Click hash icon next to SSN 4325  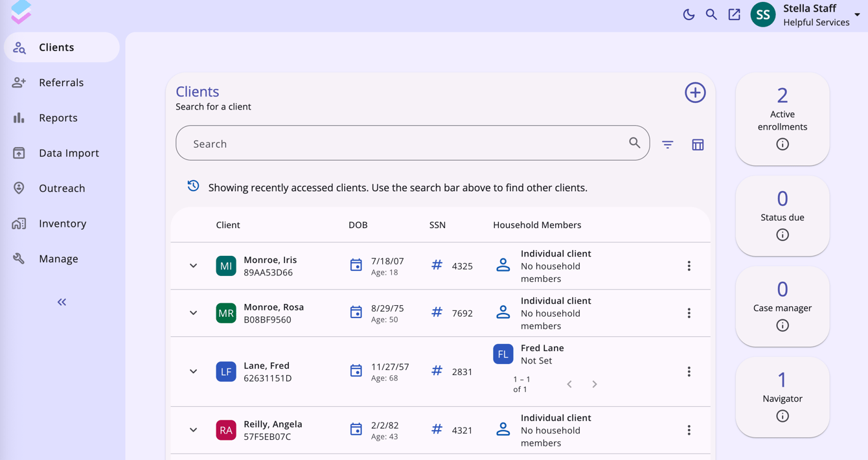(437, 265)
